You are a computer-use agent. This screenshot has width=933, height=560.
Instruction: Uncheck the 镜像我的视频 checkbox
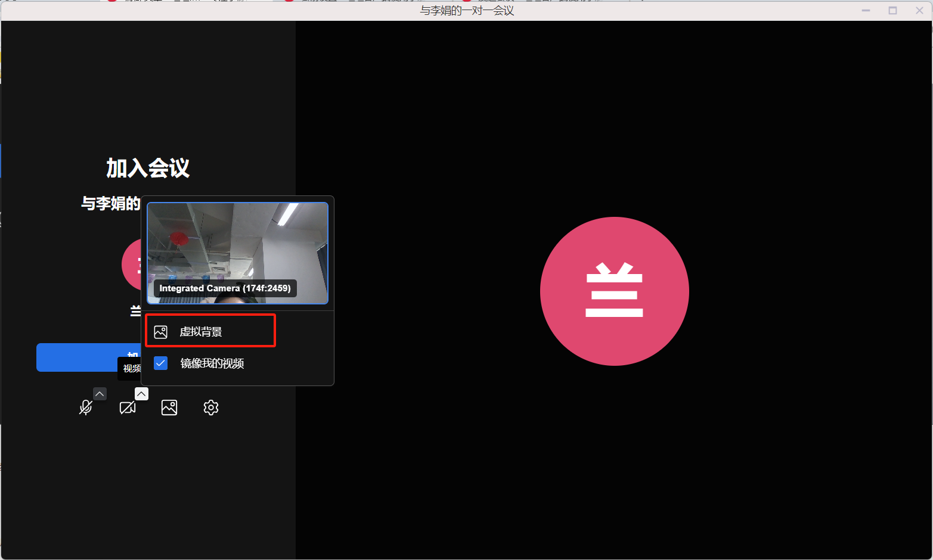(161, 363)
